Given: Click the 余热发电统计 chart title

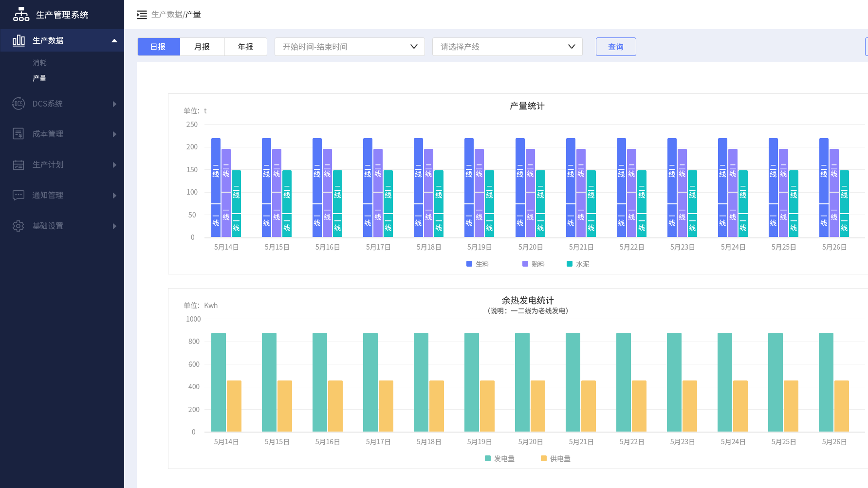Looking at the screenshot, I should (x=528, y=301).
